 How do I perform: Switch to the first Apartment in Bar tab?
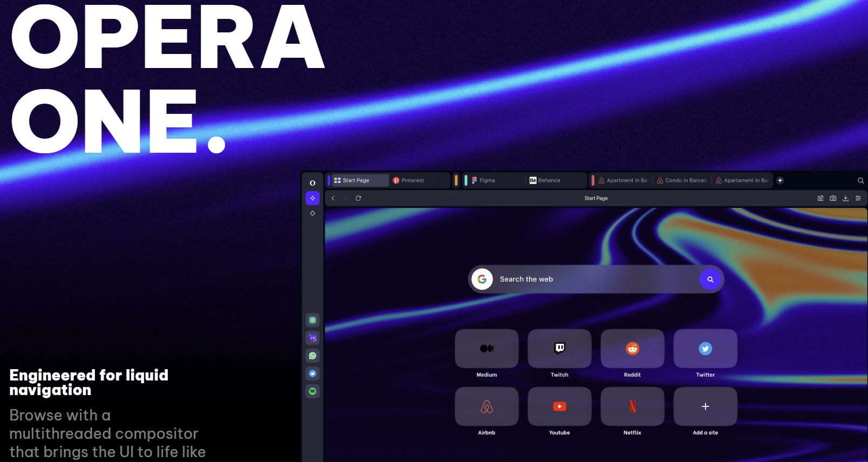point(623,180)
